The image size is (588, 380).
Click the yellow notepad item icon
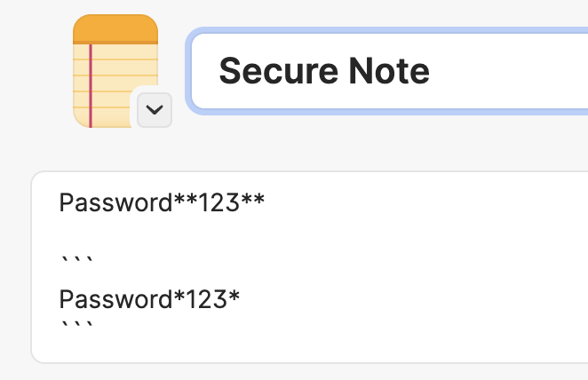(x=115, y=71)
